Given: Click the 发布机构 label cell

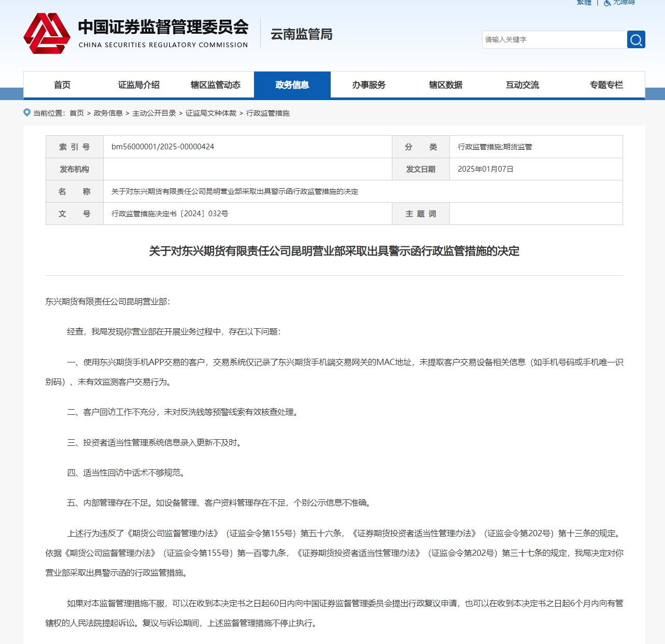Looking at the screenshot, I should click(x=75, y=169).
